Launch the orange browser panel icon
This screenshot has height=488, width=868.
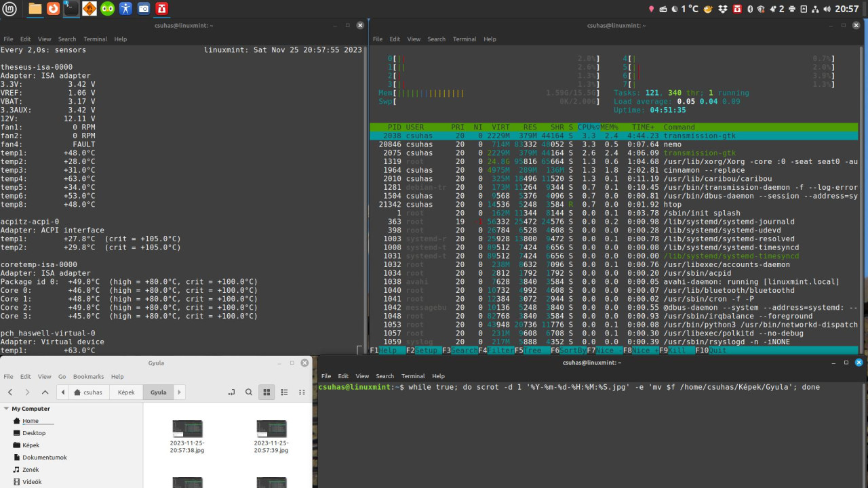point(53,9)
